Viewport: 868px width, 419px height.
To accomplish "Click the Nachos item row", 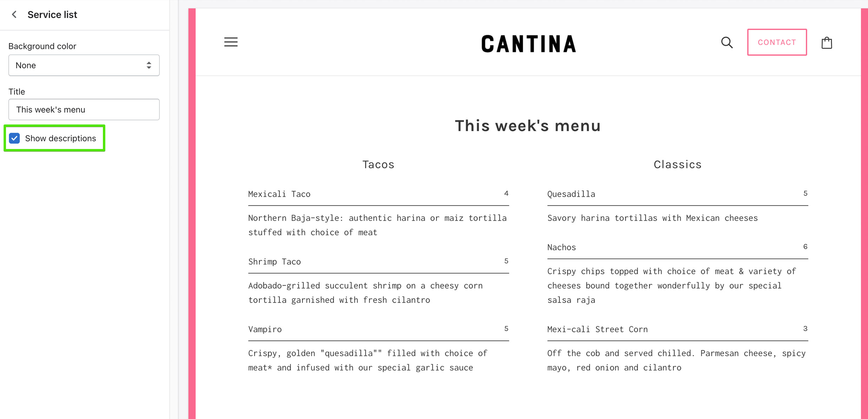I will click(561, 247).
